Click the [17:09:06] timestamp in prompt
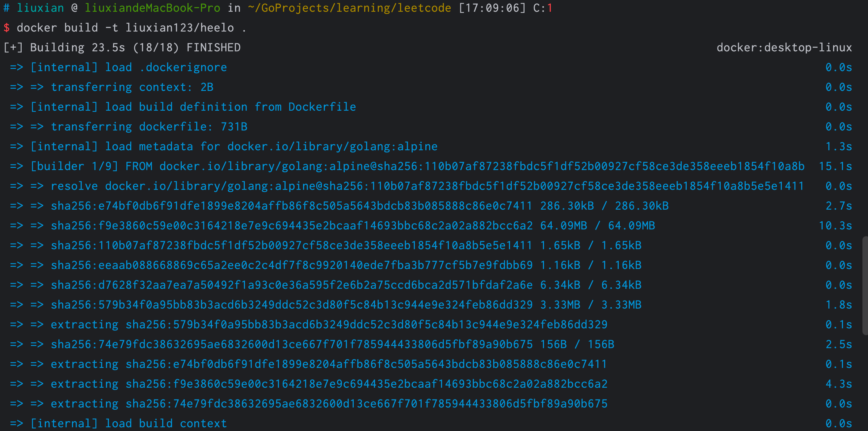Viewport: 868px width, 431px height. 492,8
